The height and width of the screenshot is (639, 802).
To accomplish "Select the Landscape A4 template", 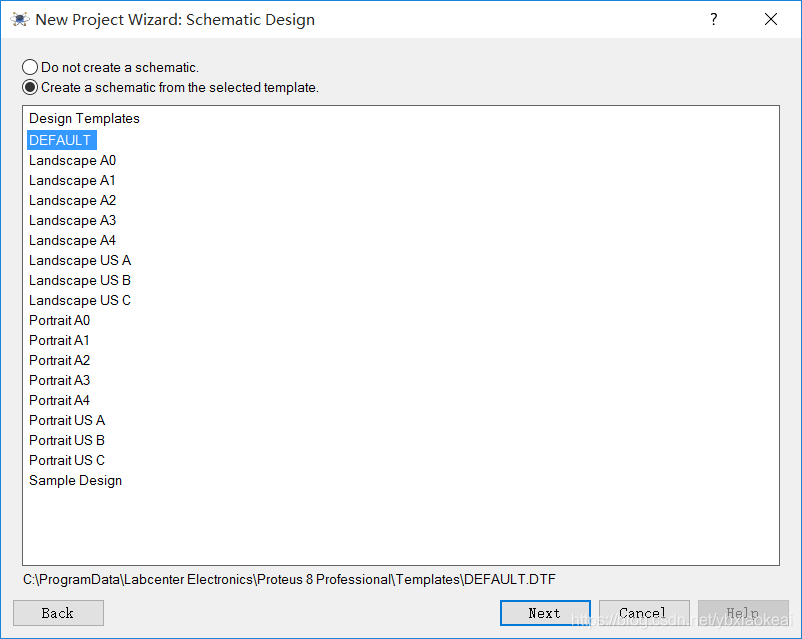I will click(x=72, y=240).
